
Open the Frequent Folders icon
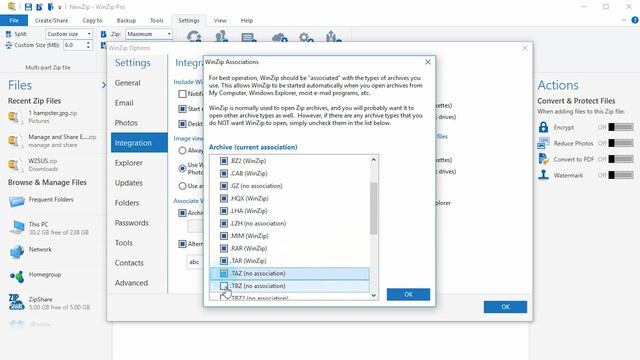pyautogui.click(x=17, y=200)
